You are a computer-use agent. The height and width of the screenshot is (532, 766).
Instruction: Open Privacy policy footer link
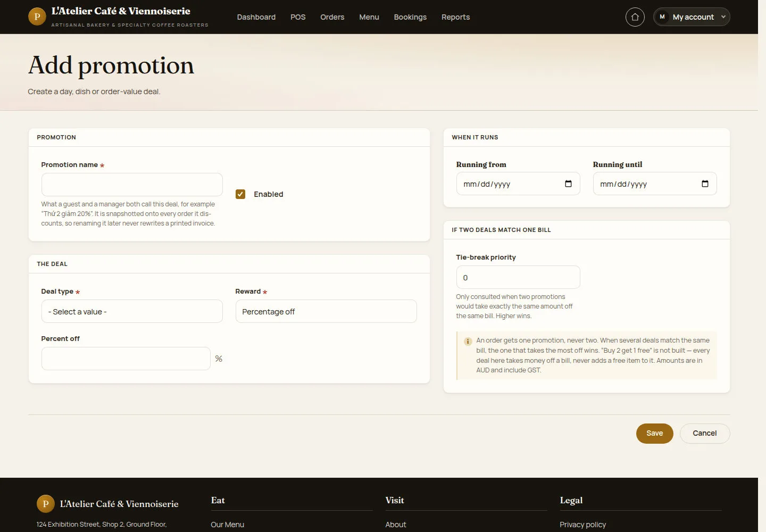click(x=583, y=525)
